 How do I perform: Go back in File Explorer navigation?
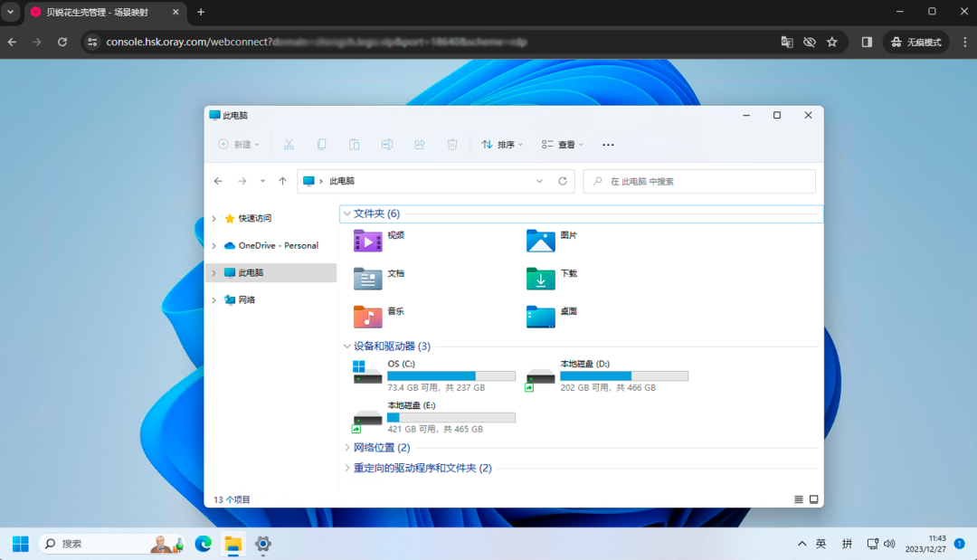[218, 181]
